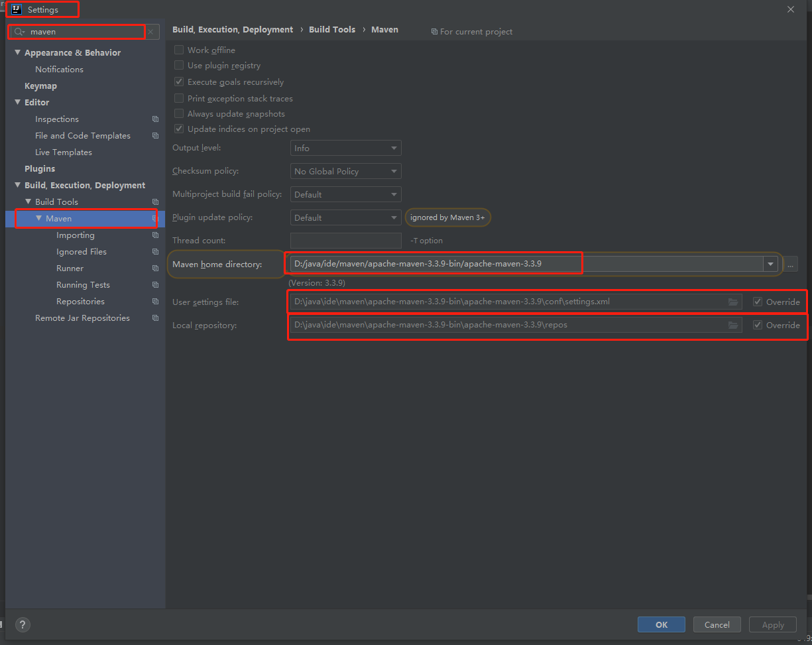Click the '...' button beside Maven home directory
The height and width of the screenshot is (645, 812).
[790, 264]
